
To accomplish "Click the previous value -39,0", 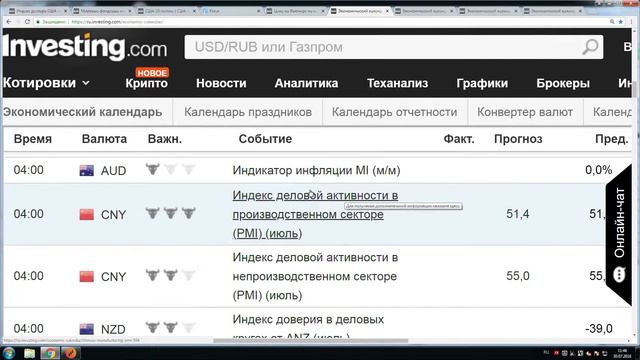I will [x=598, y=328].
